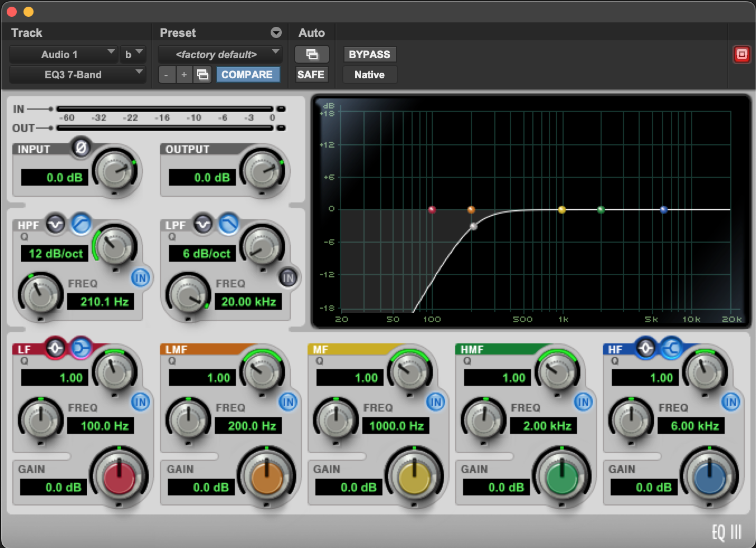The image size is (756, 548).
Task: Click Native to change plugin format
Action: (369, 74)
